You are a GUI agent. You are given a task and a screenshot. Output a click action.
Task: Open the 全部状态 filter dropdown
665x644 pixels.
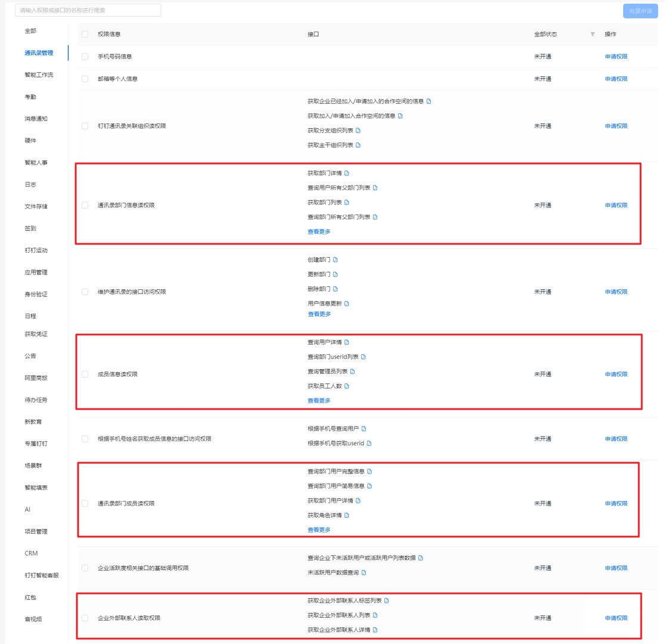[592, 35]
